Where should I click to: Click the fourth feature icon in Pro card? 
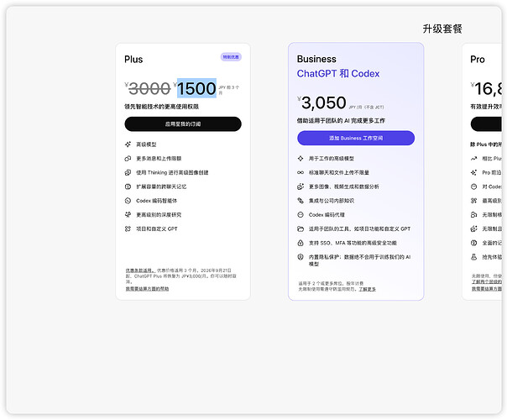click(x=473, y=201)
